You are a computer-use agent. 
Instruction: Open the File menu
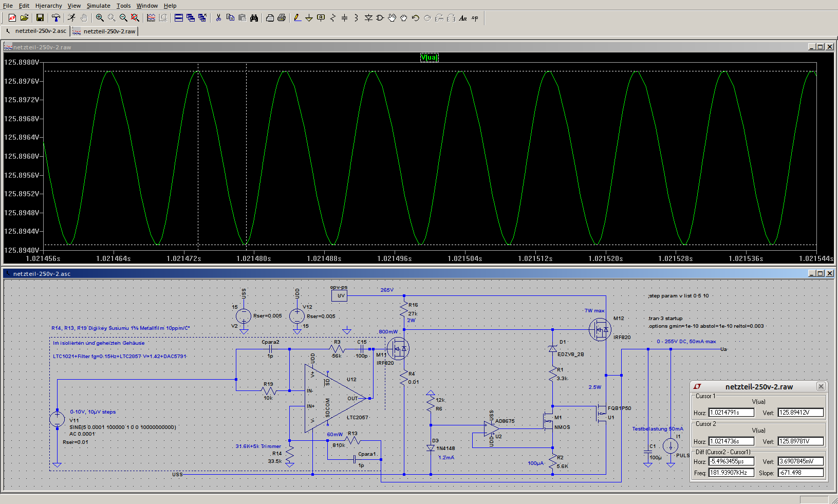click(x=8, y=6)
